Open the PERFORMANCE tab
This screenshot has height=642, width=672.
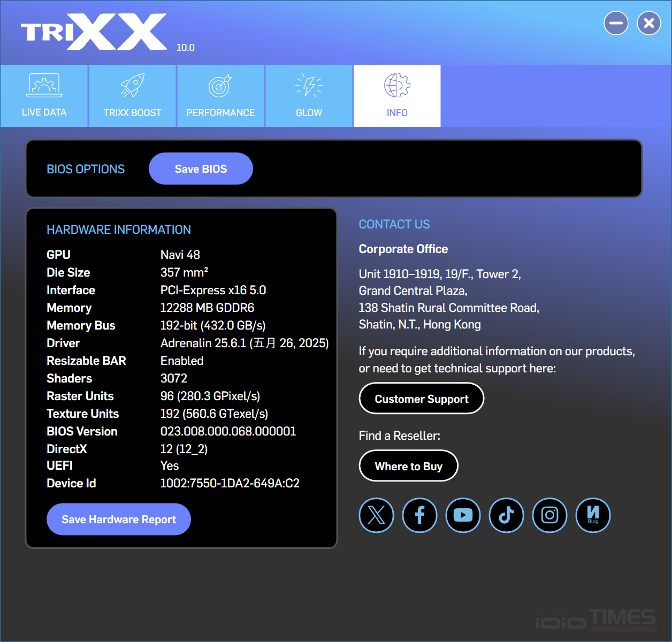220,96
